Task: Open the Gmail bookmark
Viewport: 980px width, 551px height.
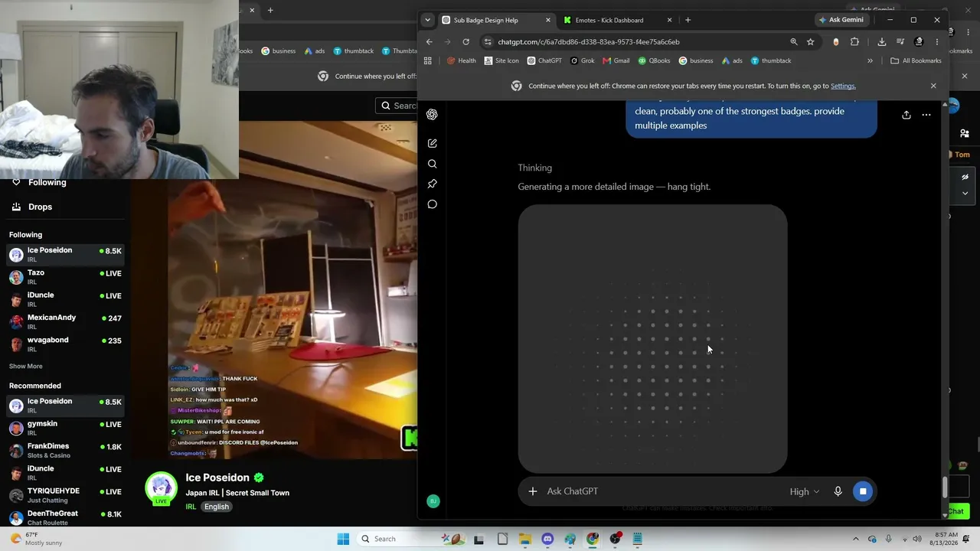Action: click(616, 60)
